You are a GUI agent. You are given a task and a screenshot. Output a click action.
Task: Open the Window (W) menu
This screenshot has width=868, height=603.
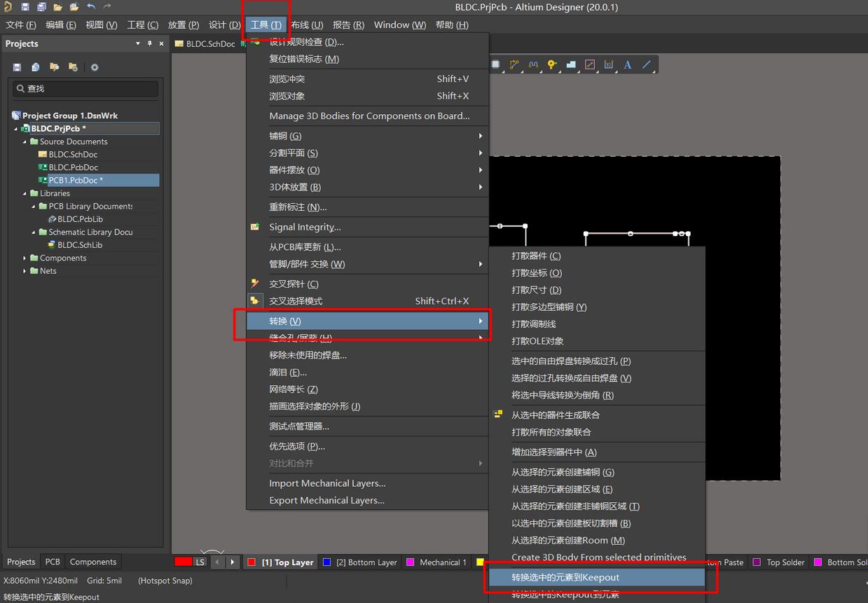pyautogui.click(x=400, y=25)
